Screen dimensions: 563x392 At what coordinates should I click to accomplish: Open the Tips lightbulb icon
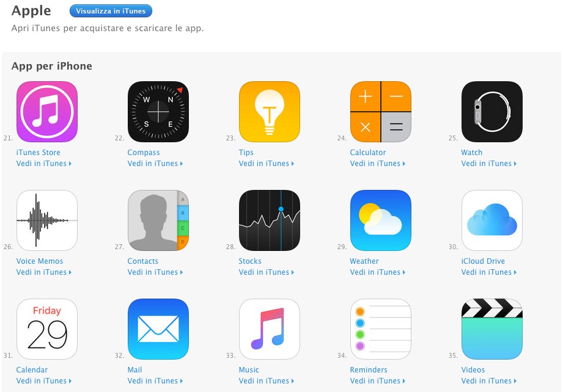point(270,112)
